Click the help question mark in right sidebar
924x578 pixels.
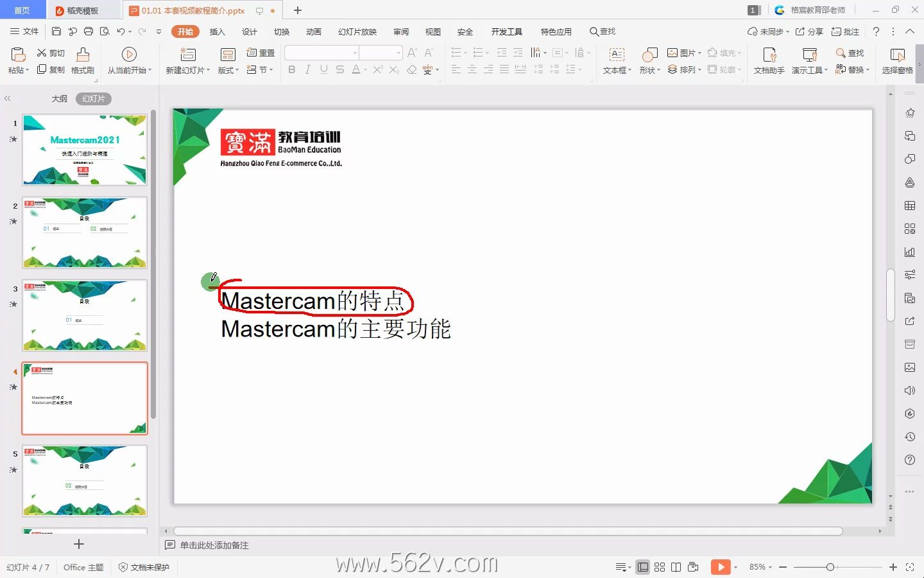click(910, 460)
